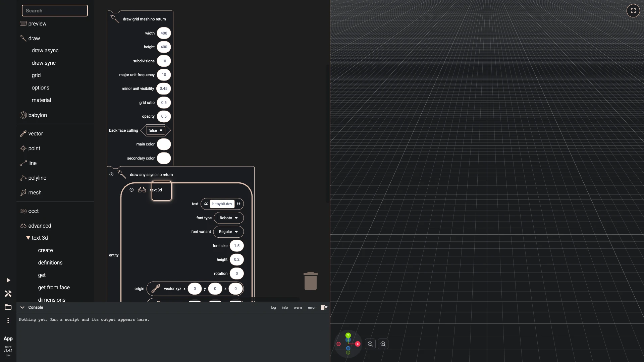Click the vector xyz block icon

click(x=156, y=289)
